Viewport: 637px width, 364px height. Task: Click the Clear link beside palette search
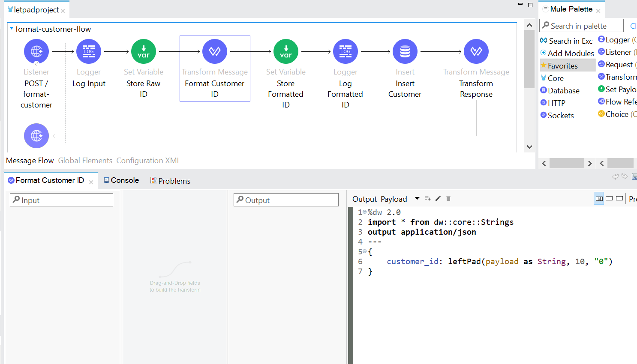(x=633, y=26)
